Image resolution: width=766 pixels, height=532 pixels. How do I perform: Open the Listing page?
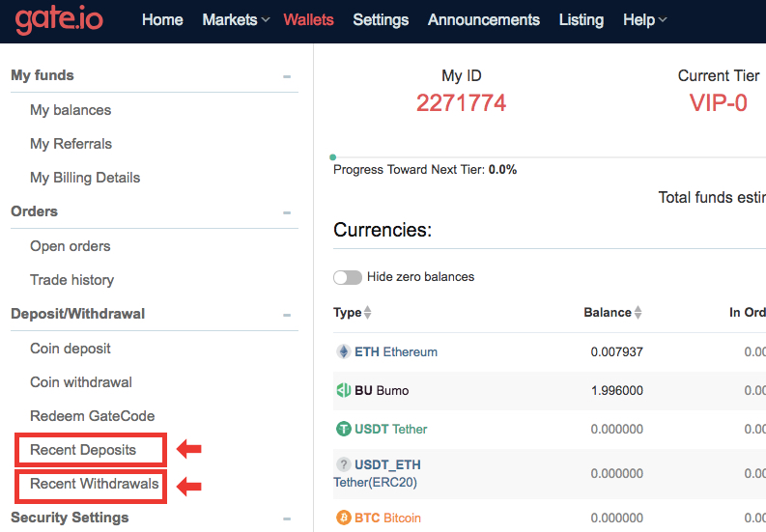(x=582, y=20)
